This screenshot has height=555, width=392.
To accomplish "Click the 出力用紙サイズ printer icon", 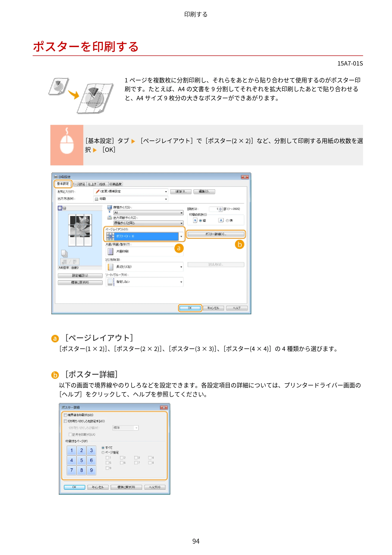I will click(109, 217).
